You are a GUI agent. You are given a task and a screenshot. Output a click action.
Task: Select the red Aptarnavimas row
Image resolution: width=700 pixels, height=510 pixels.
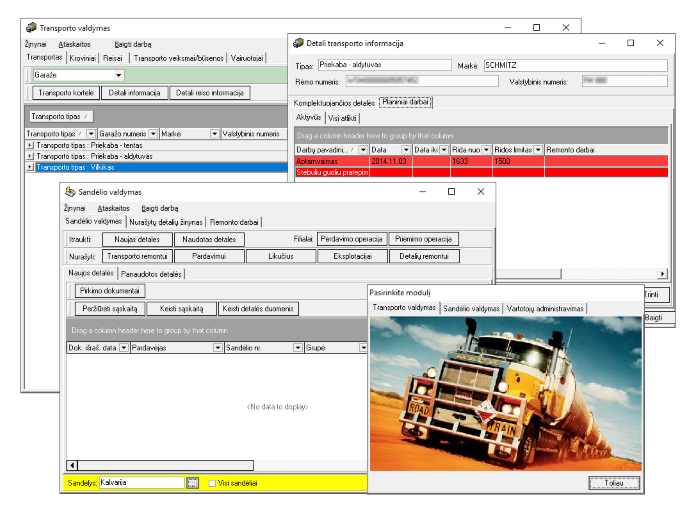(482, 161)
